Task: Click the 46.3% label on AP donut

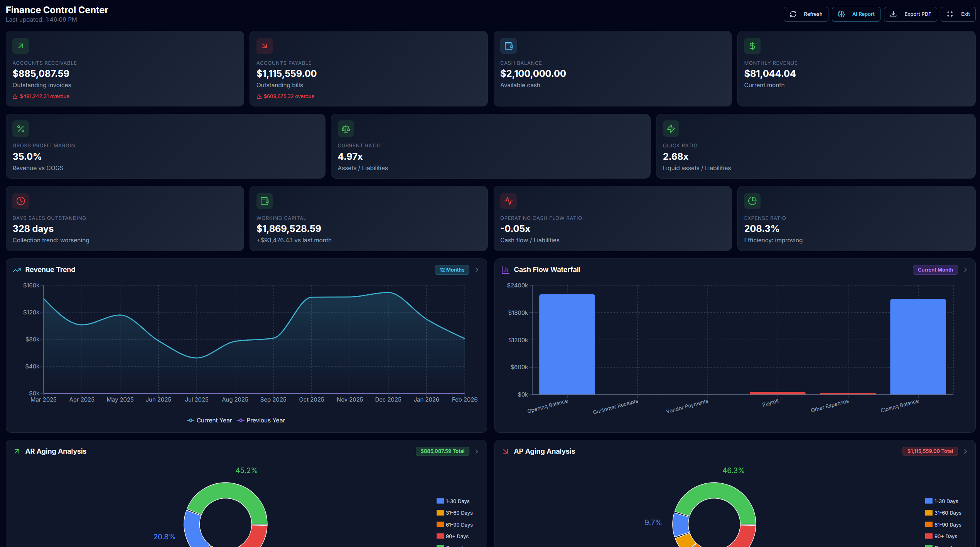Action: tap(734, 471)
